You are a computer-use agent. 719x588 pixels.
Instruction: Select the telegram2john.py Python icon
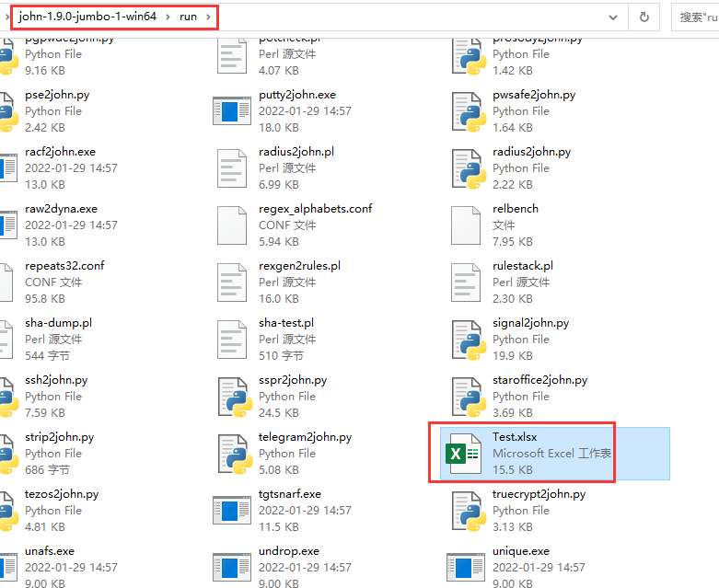[x=232, y=454]
